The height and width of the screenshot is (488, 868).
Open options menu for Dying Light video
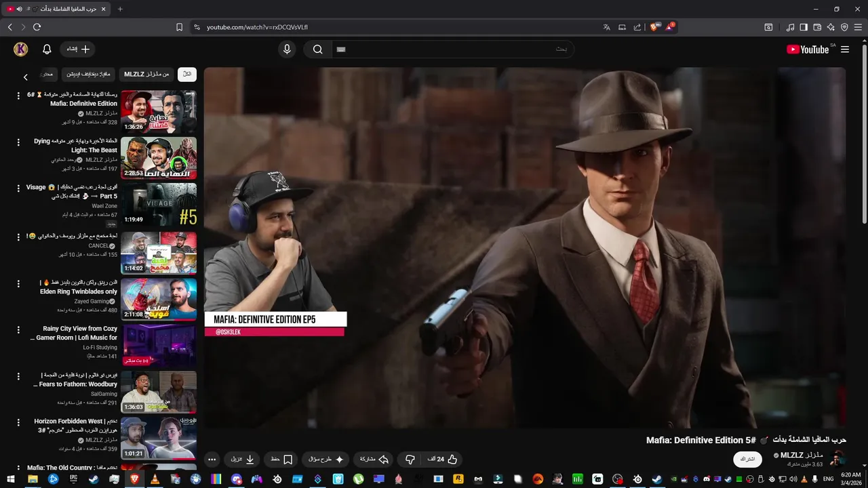[18, 142]
